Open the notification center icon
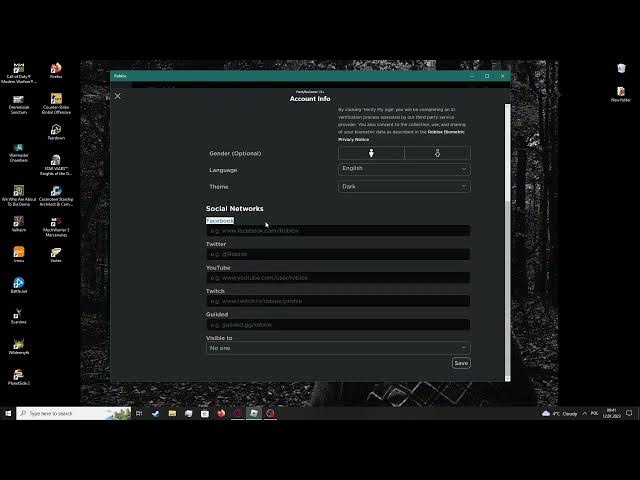Image resolution: width=640 pixels, height=480 pixels. pos(629,413)
